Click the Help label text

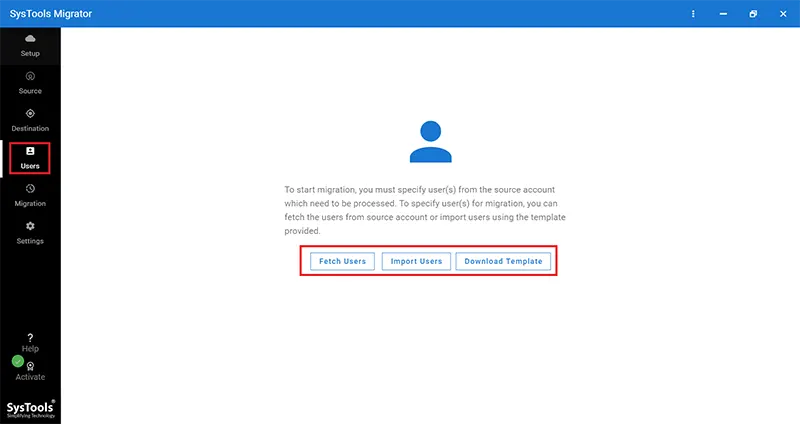coord(30,349)
